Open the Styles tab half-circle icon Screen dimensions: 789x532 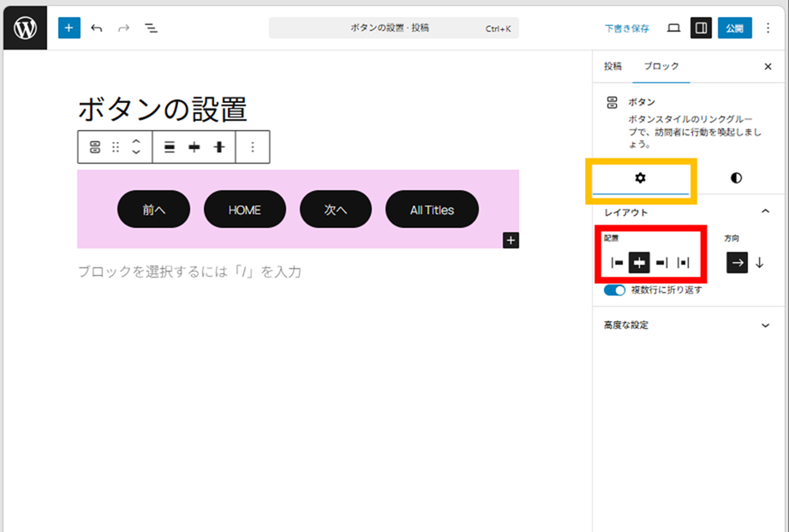point(736,178)
